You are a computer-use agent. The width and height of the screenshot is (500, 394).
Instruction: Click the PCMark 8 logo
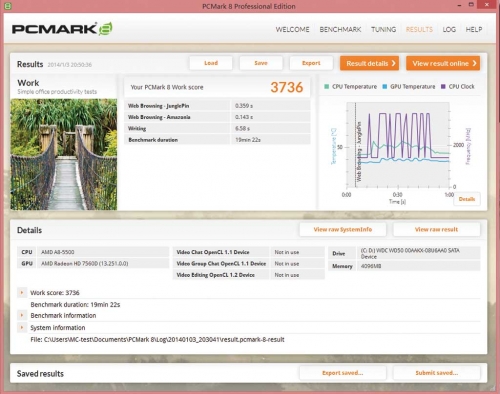(62, 29)
